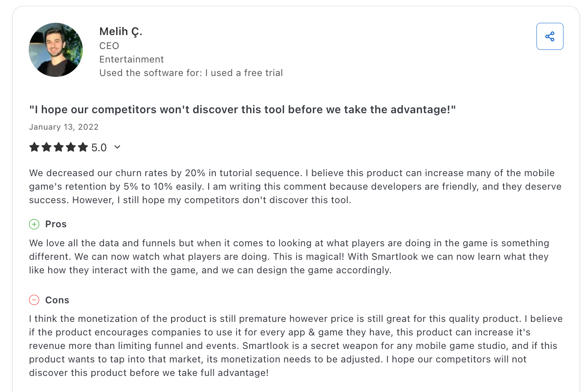Click the 5.0 rating score
The height and width of the screenshot is (392, 588).
pyautogui.click(x=99, y=147)
